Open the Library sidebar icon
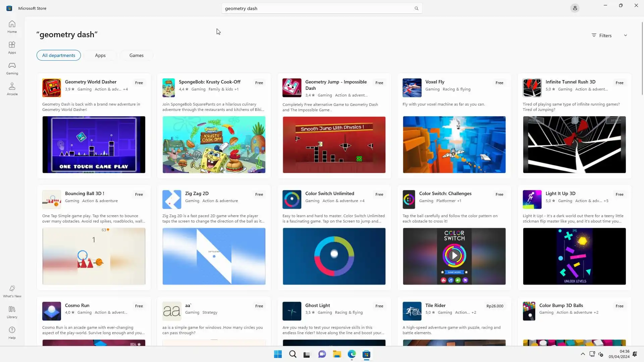Image resolution: width=644 pixels, height=362 pixels. (12, 312)
